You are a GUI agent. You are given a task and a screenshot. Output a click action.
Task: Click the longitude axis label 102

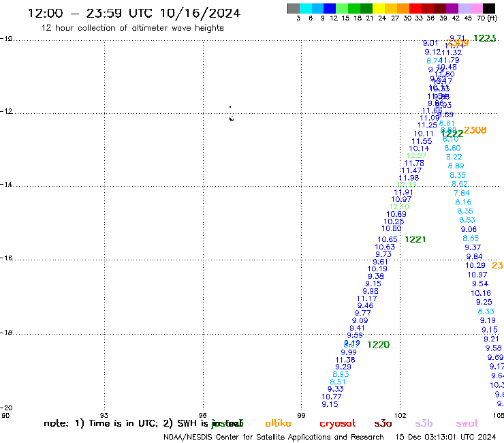pos(400,415)
